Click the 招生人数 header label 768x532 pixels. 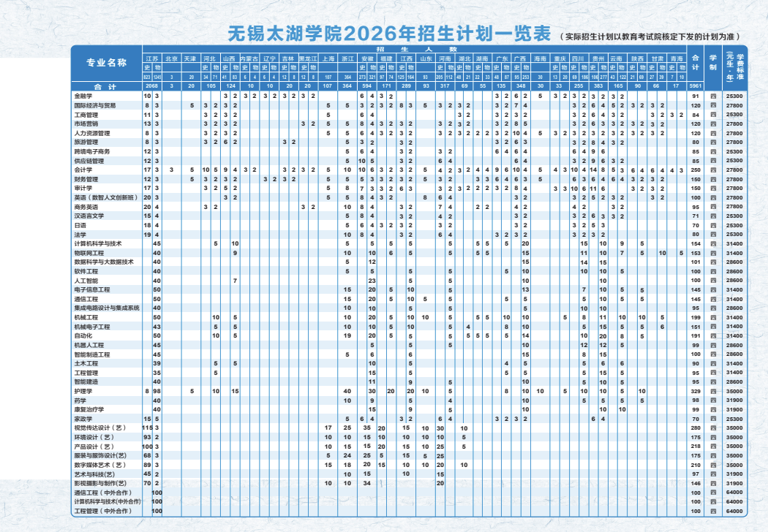click(x=416, y=49)
